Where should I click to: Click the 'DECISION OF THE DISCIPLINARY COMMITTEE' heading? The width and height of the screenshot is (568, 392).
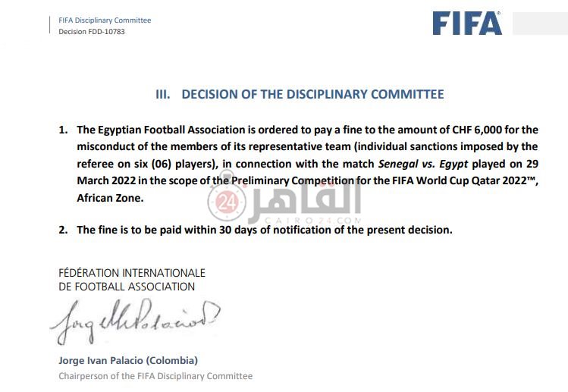coord(312,95)
